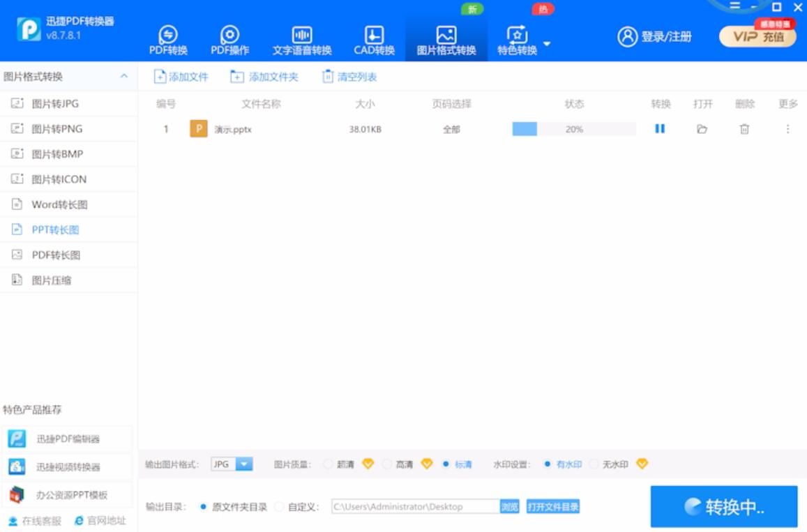Select 图片转JPG in sidebar
Screen dimensions: 807x532
click(x=69, y=103)
